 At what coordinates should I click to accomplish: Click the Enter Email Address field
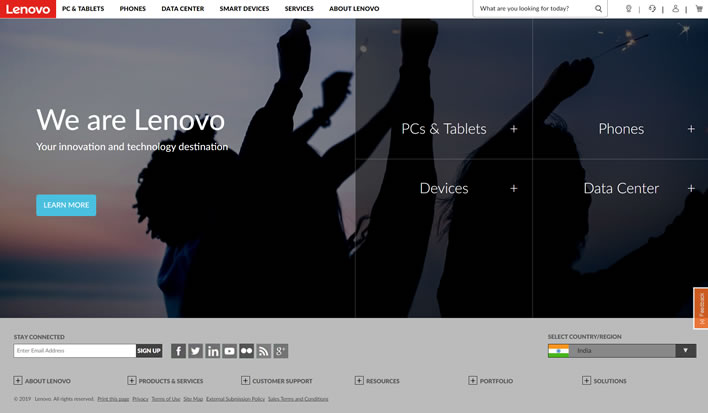(x=74, y=351)
